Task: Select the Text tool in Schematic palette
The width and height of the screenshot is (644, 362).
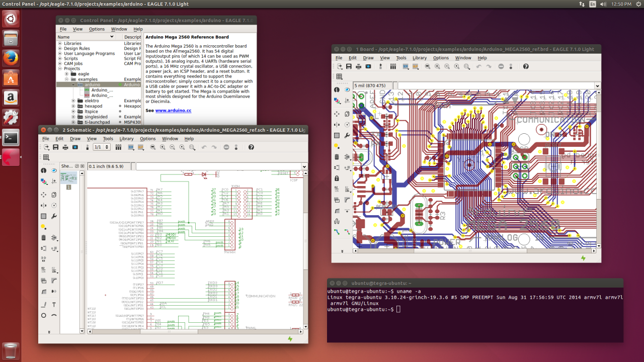Action: pyautogui.click(x=54, y=305)
